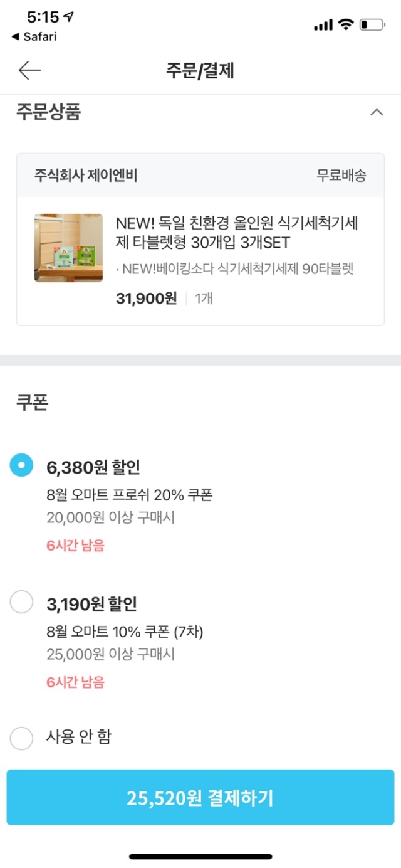
Task: Tap the 주문상품 section header
Action: (48, 113)
